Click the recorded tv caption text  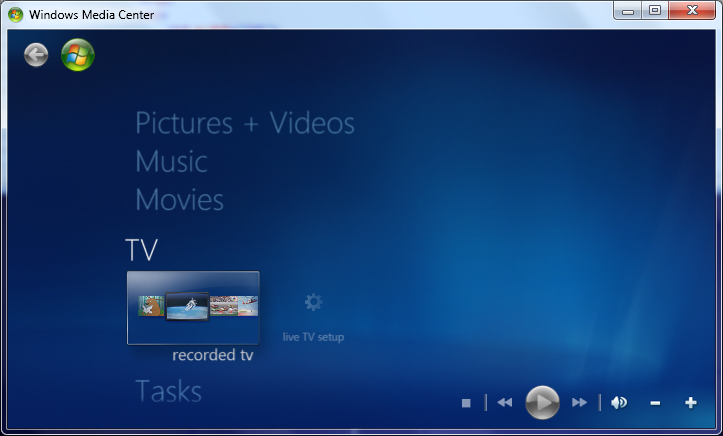213,355
